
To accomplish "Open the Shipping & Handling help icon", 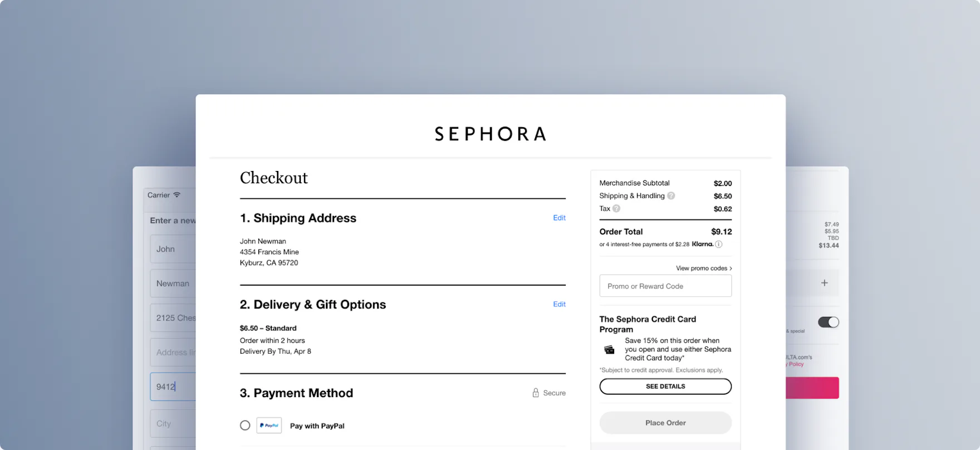I will pyautogui.click(x=671, y=195).
